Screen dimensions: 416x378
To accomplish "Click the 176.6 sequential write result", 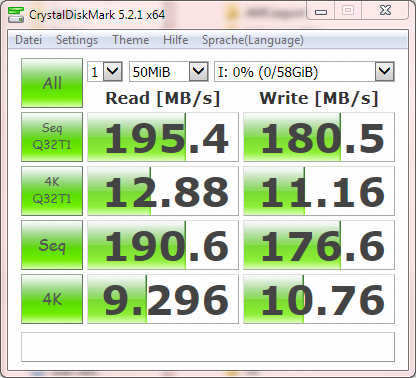I will [319, 245].
